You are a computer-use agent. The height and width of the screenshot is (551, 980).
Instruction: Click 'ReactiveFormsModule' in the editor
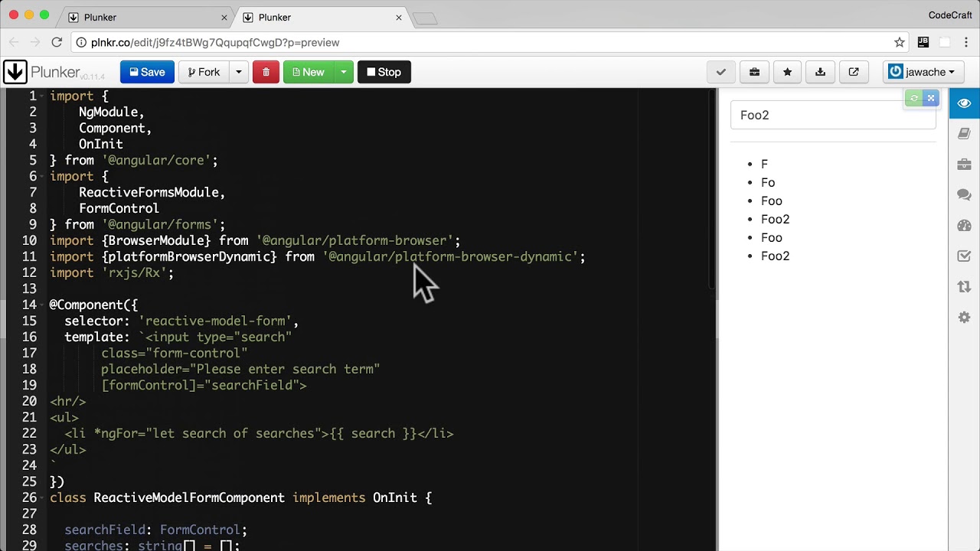[x=149, y=192]
